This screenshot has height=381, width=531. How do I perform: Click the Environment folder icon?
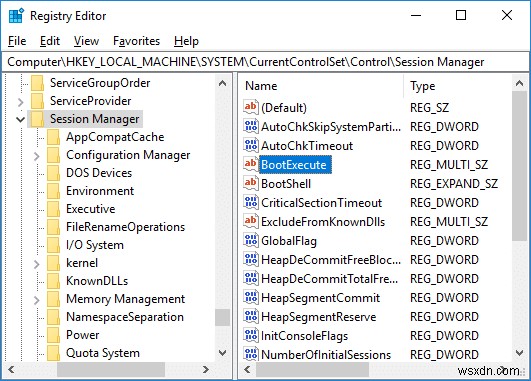click(54, 191)
